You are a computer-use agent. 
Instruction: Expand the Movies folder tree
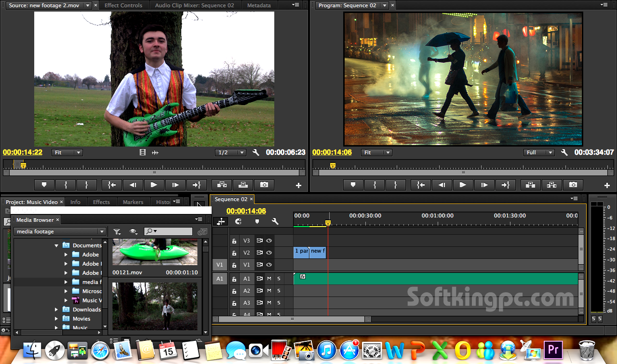56,319
